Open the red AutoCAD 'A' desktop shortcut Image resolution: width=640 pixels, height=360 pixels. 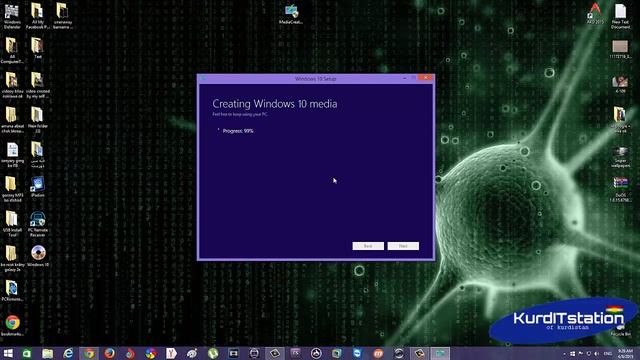click(x=595, y=13)
